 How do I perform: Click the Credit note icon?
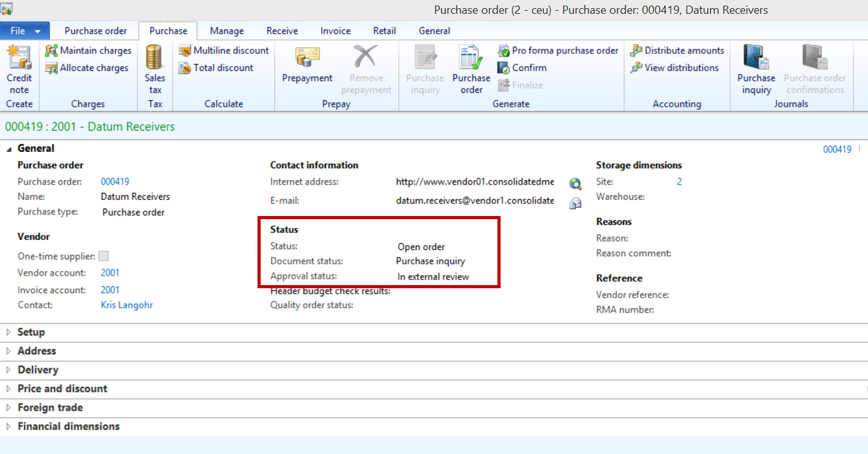point(19,58)
